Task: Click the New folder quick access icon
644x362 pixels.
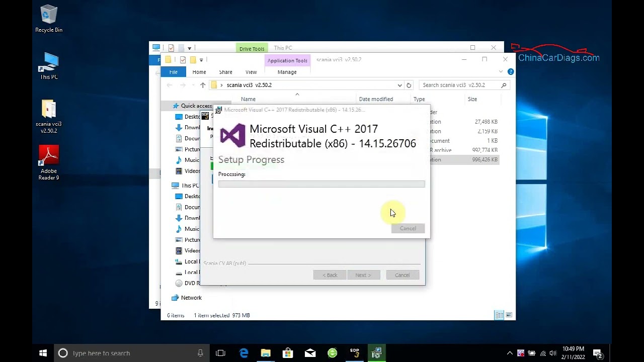Action: [193, 60]
